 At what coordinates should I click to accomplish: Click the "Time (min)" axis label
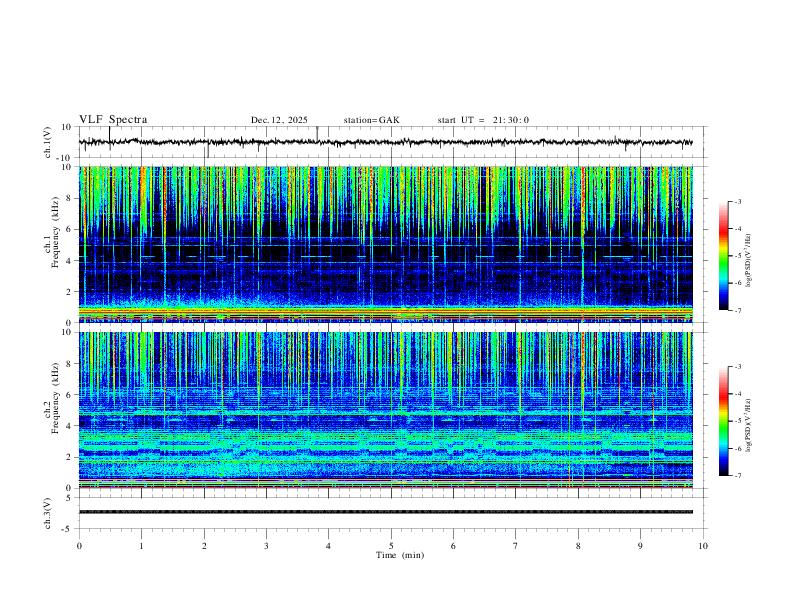point(400,555)
